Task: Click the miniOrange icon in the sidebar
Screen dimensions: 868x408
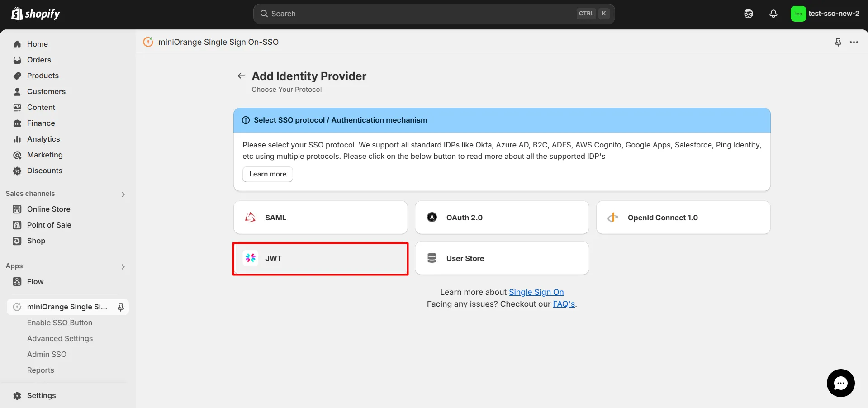Action: (17, 307)
